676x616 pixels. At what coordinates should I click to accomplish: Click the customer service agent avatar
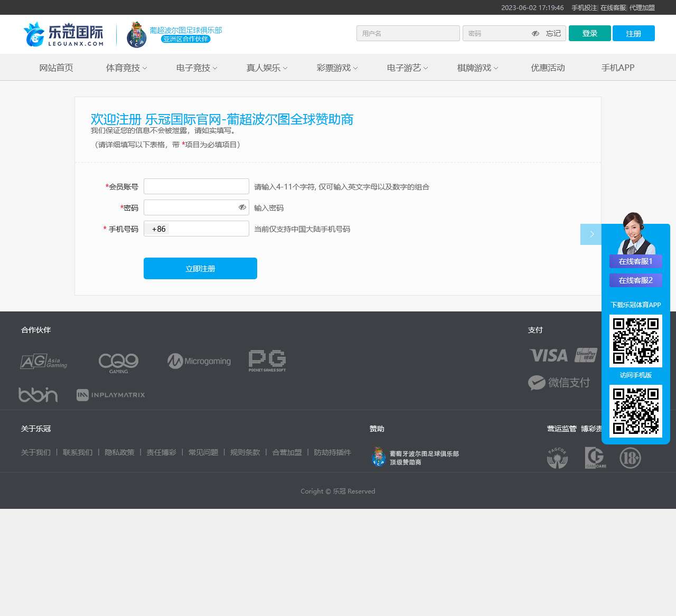coord(635,233)
